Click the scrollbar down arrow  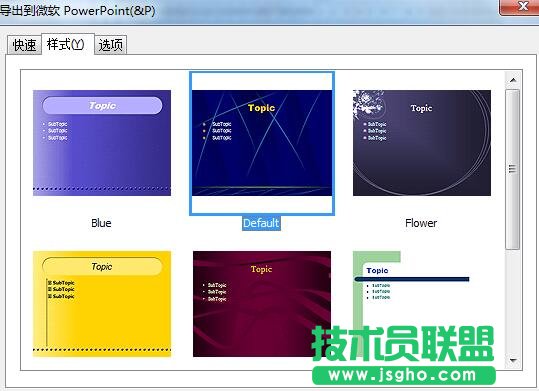tap(513, 360)
